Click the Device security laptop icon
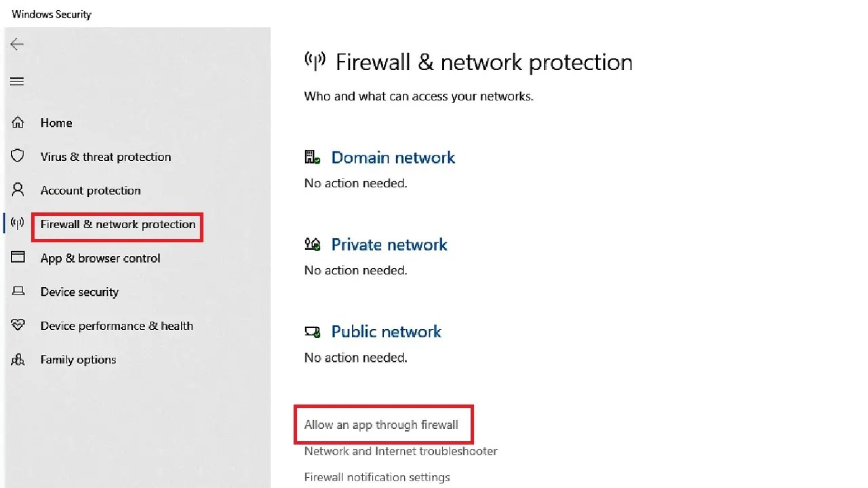 [x=17, y=291]
